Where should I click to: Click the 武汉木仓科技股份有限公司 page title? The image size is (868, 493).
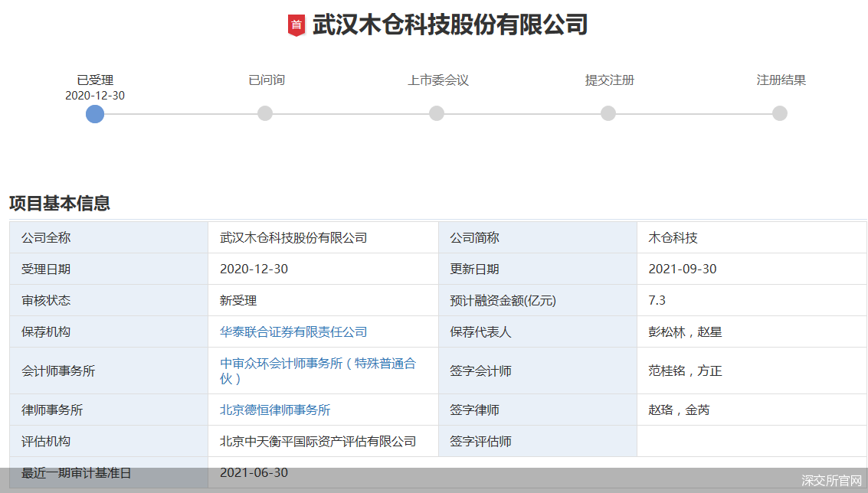pos(450,25)
